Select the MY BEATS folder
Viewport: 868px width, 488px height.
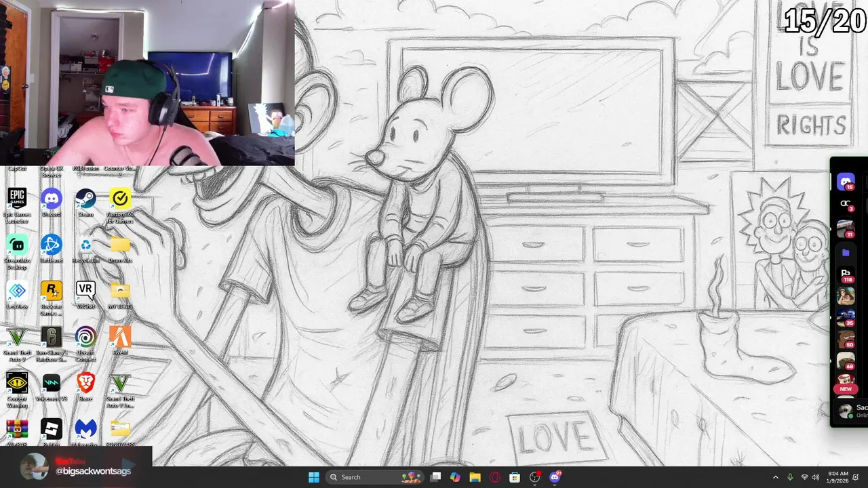(x=120, y=296)
